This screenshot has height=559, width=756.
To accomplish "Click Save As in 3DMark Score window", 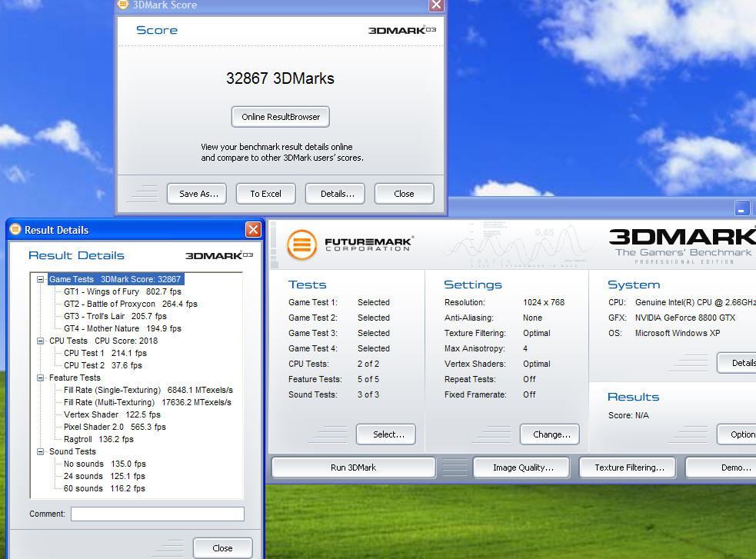I will tap(197, 194).
